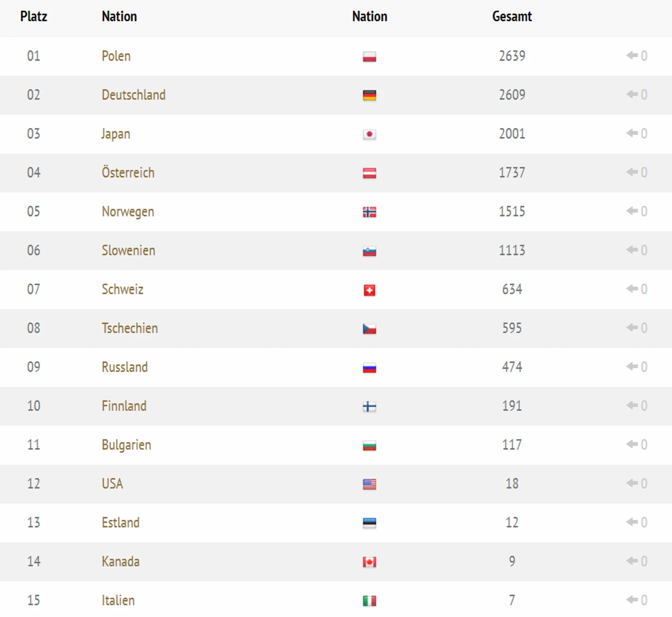Click the Italy flag icon
The height and width of the screenshot is (617, 672).
pyautogui.click(x=369, y=601)
